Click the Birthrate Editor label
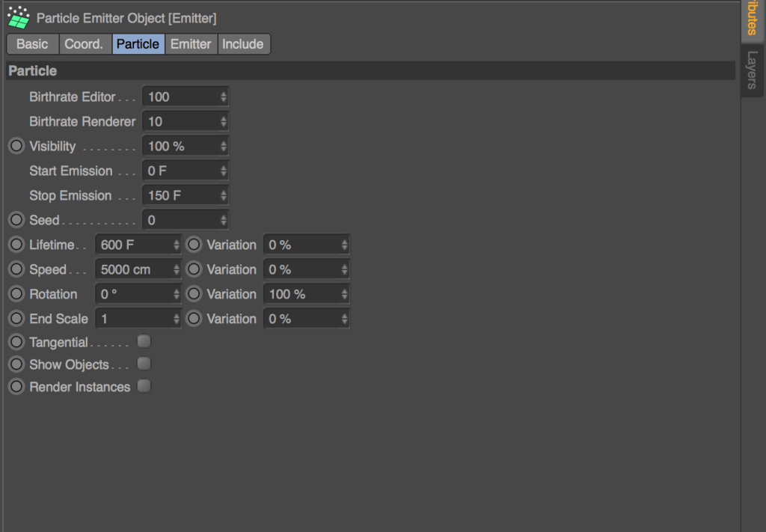This screenshot has width=766, height=532. 73,97
